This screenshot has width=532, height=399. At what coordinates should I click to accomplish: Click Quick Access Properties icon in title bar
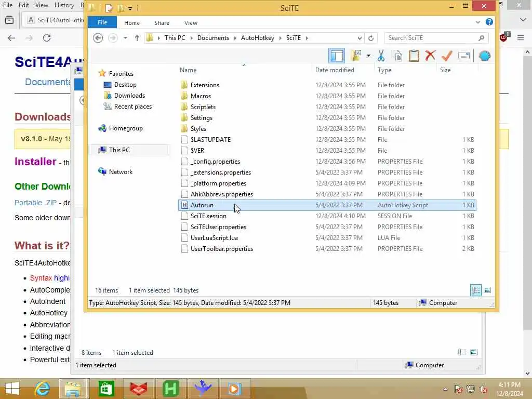click(109, 8)
